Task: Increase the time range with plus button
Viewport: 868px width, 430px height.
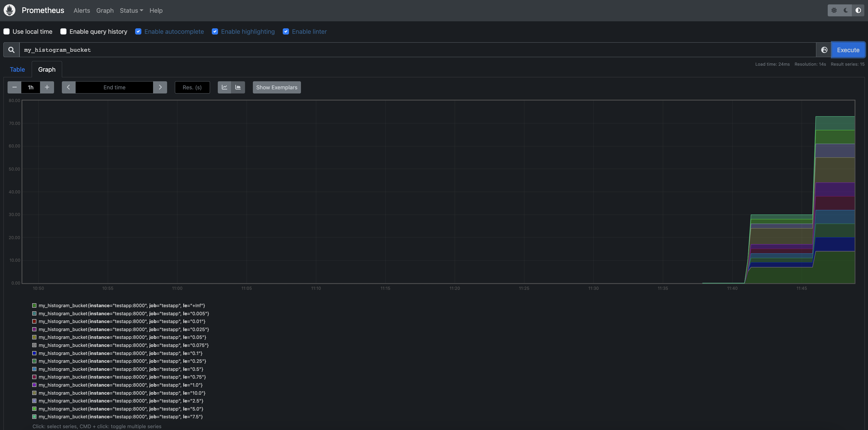Action: tap(47, 87)
